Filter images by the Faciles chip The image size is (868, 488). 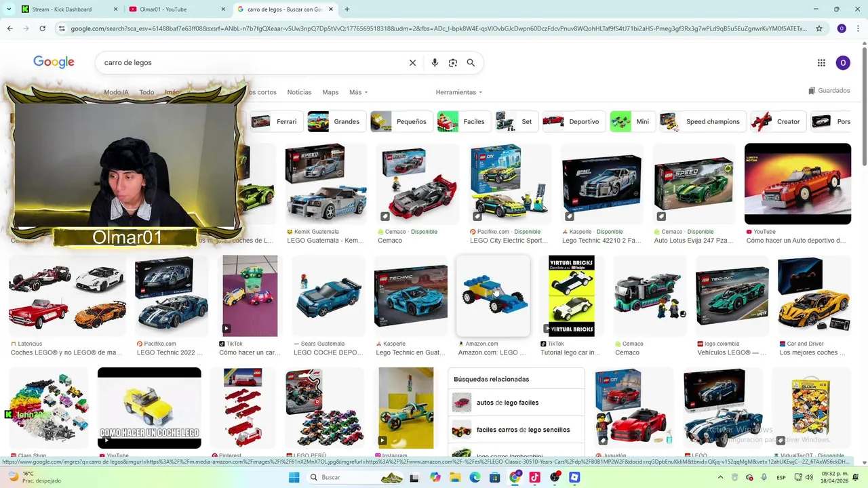[x=464, y=121]
